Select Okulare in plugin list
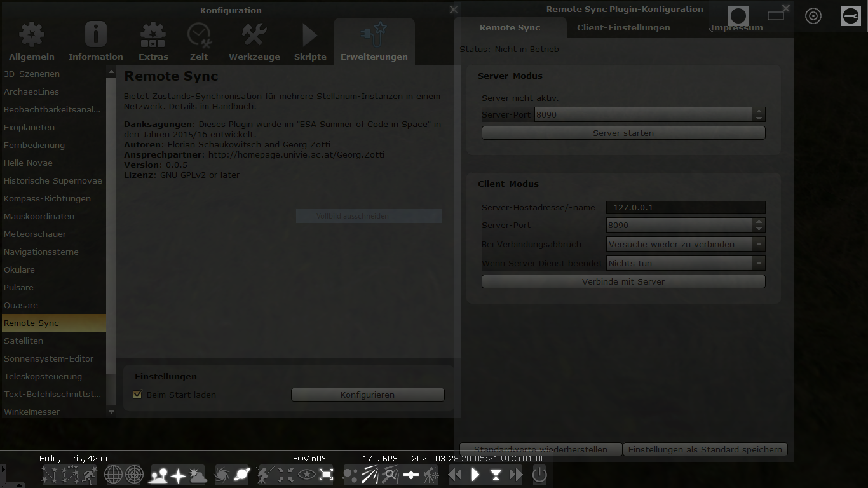Viewport: 868px width, 488px height. pyautogui.click(x=53, y=269)
